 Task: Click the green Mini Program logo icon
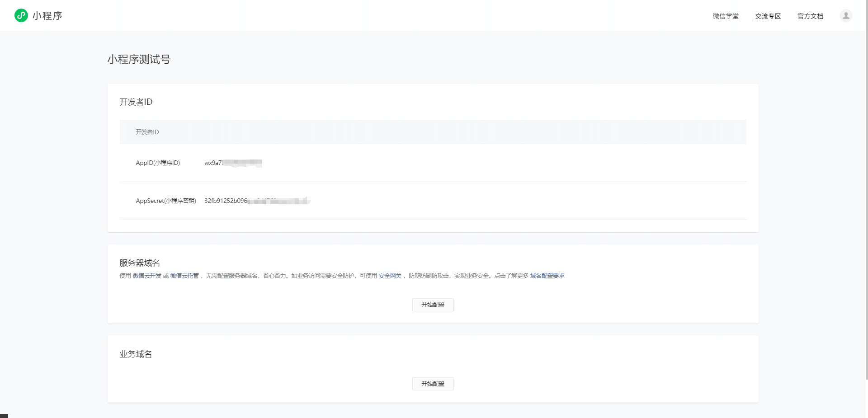click(21, 15)
